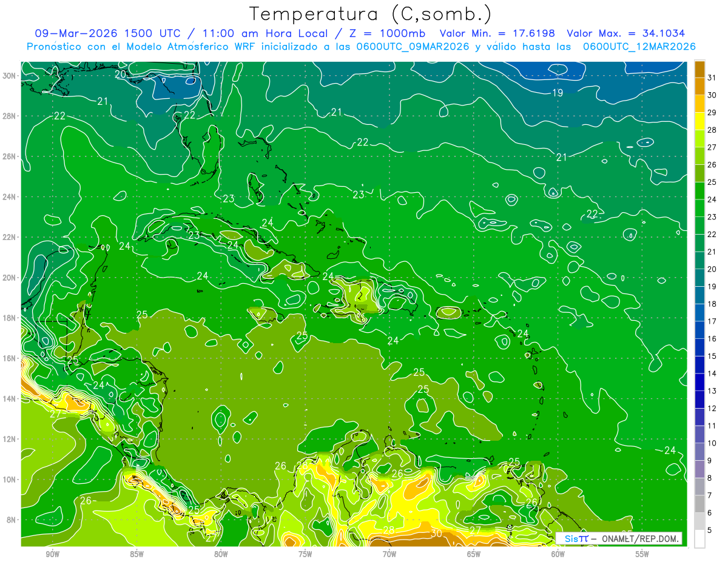Viewport: 728px width, 562px height.
Task: Click the value 18 on the color scale
Action: click(x=712, y=304)
